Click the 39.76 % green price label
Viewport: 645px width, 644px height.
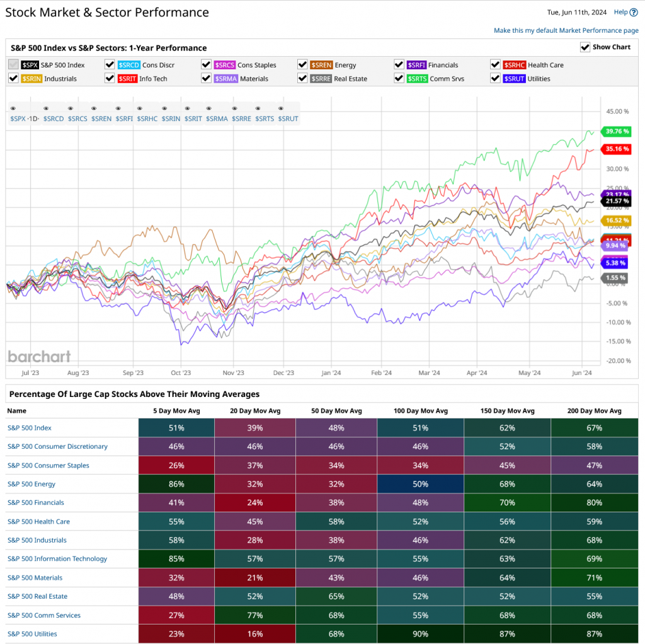tap(616, 131)
